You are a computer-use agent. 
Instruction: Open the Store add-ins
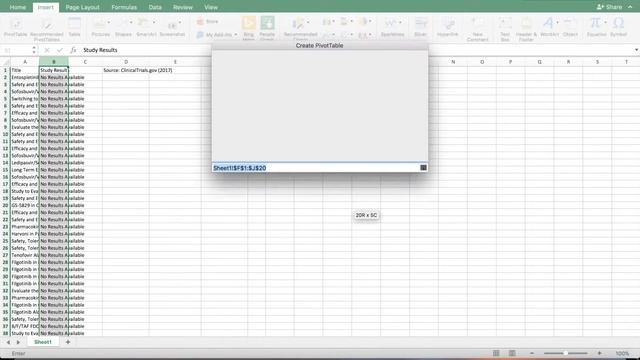[x=207, y=22]
